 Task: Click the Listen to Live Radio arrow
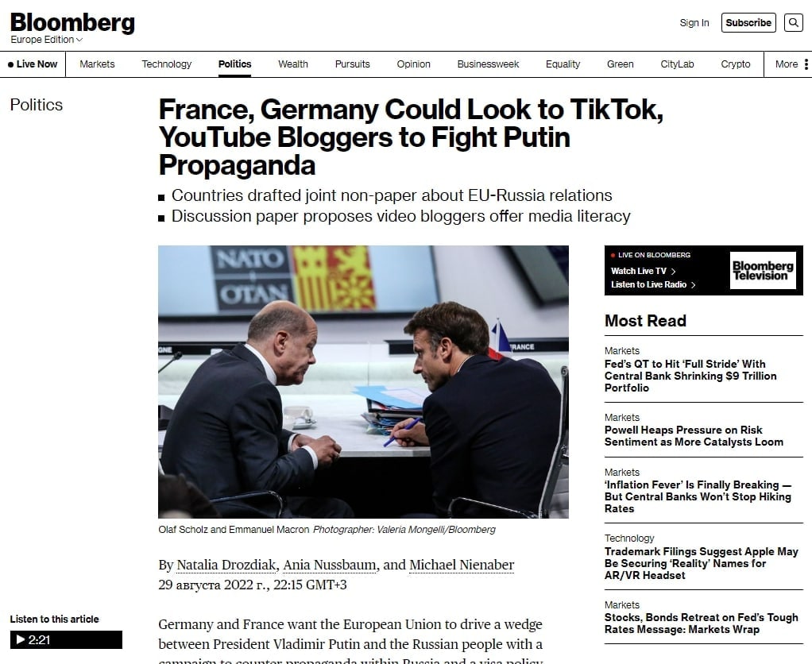coord(694,284)
